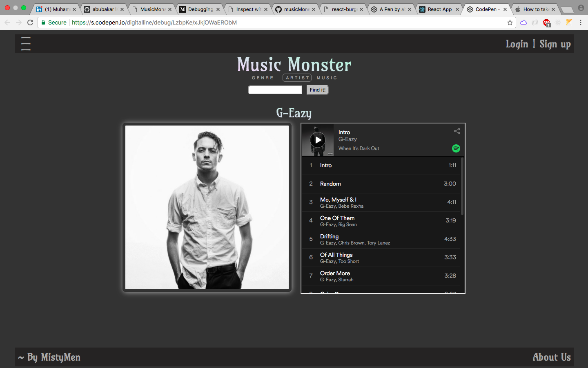Image resolution: width=588 pixels, height=368 pixels.
Task: Click the G-Eazy heading above the photo
Action: point(294,113)
